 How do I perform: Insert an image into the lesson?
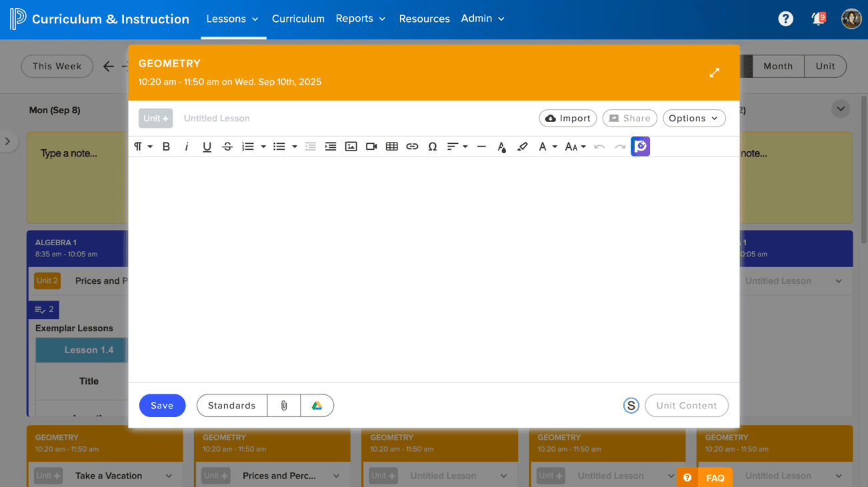coord(351,147)
